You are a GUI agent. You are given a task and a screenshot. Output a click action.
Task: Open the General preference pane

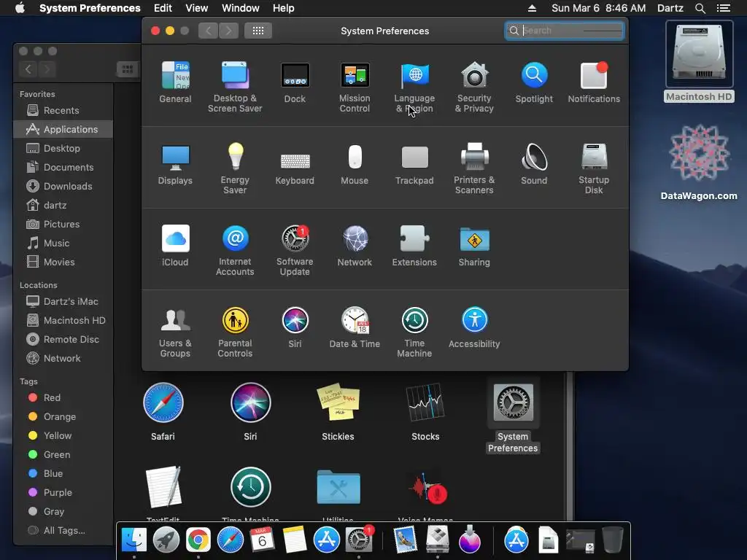(175, 82)
